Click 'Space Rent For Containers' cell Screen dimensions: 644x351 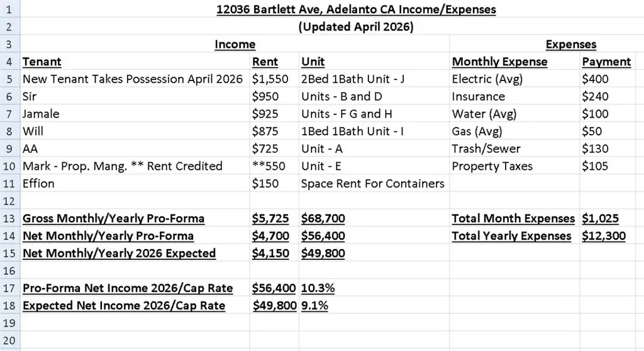point(373,184)
